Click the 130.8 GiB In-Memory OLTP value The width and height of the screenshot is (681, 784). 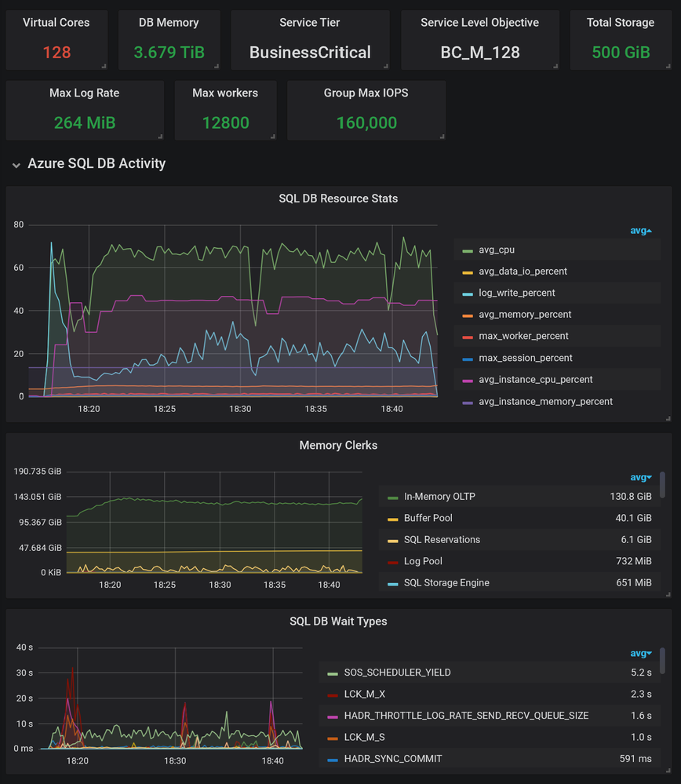coord(631,497)
